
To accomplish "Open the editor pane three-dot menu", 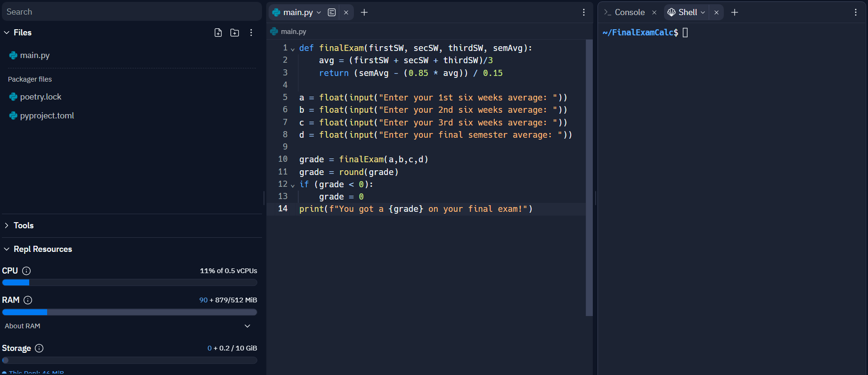I will pyautogui.click(x=584, y=12).
